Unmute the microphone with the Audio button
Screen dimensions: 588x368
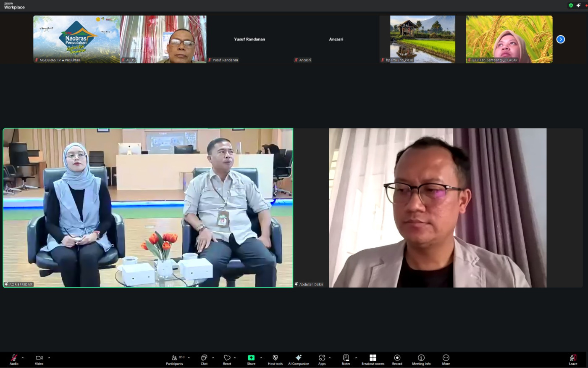click(x=14, y=359)
